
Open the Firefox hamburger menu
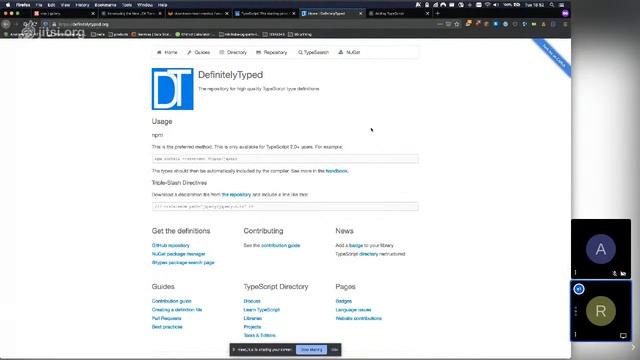tap(565, 24)
